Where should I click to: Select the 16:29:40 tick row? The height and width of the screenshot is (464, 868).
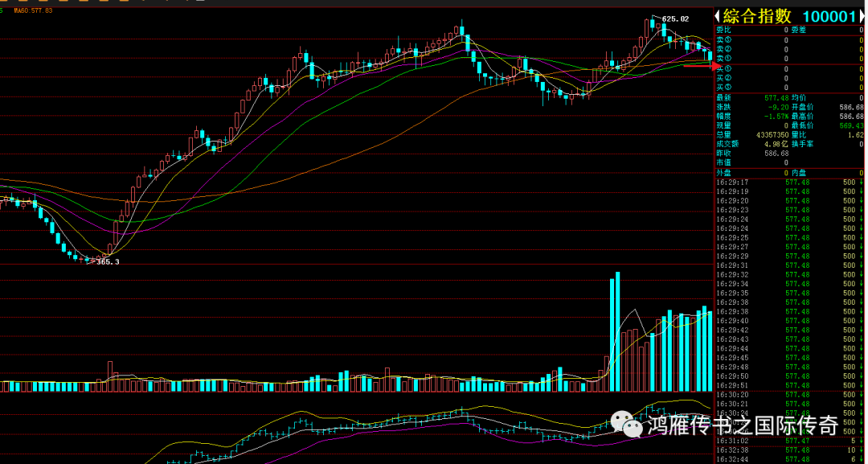coord(789,321)
